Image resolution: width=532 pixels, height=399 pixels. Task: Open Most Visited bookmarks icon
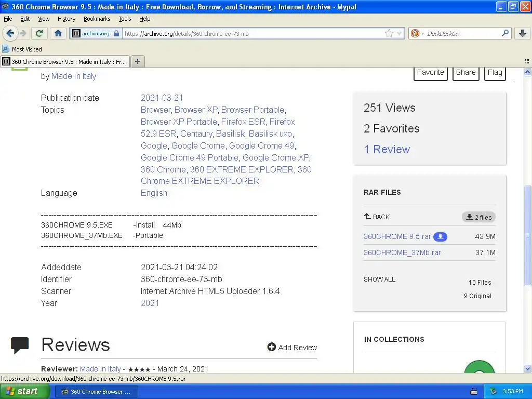(x=5, y=49)
